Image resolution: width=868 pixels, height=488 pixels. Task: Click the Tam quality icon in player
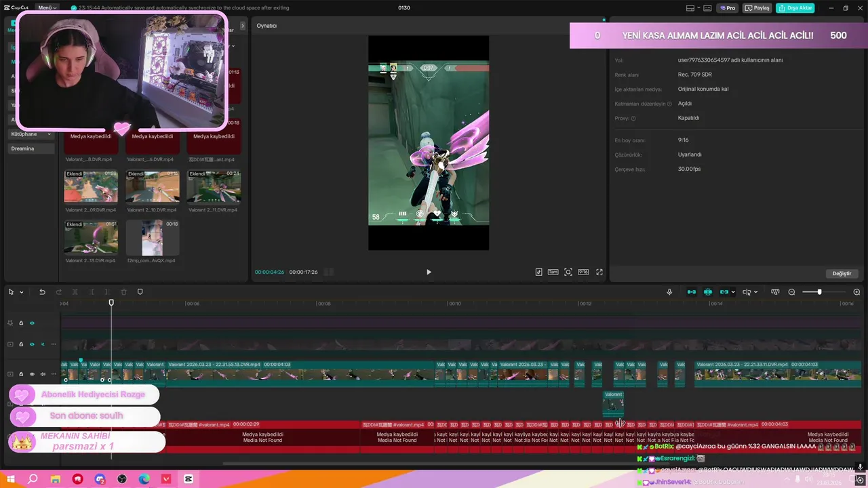tap(553, 272)
